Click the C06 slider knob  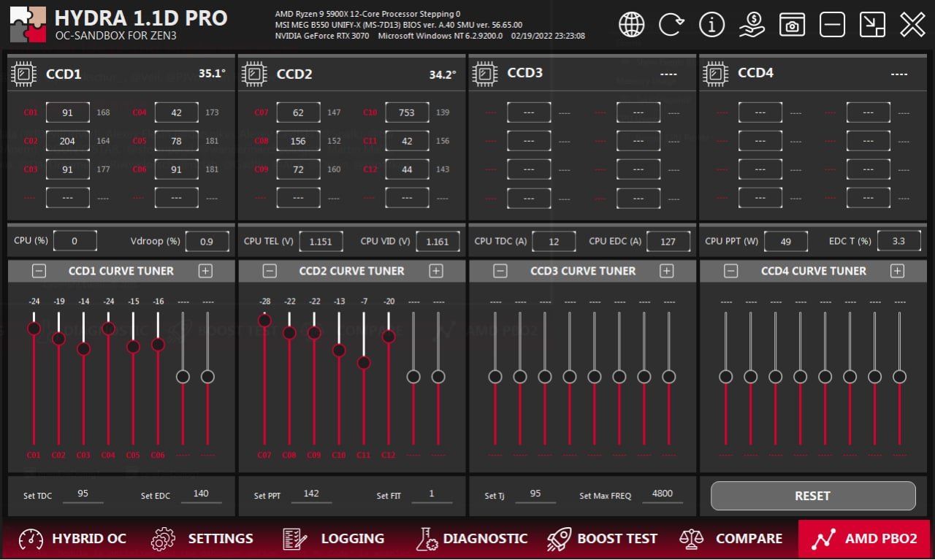click(x=158, y=345)
